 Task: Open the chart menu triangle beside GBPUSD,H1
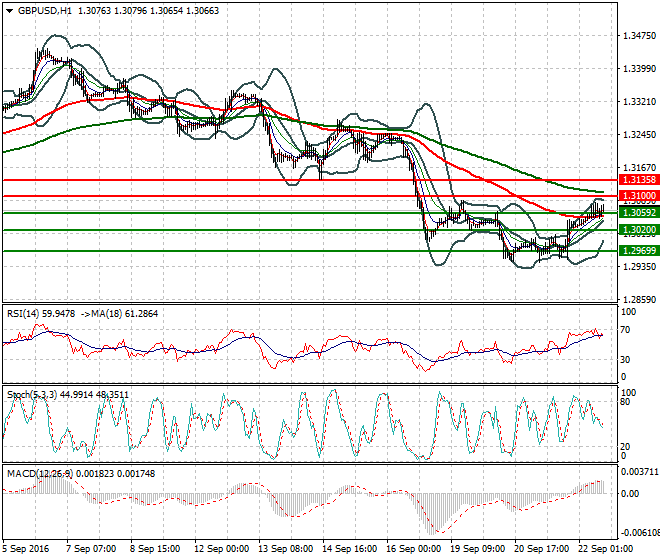coord(9,11)
